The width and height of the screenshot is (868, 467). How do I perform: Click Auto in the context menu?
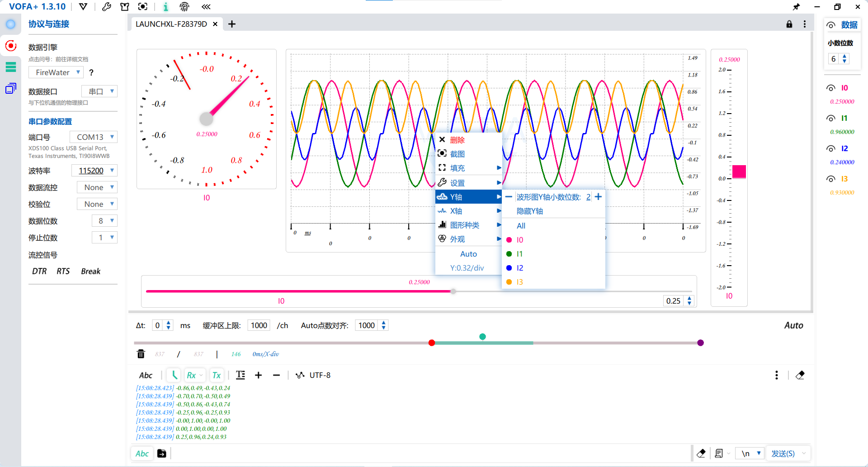tap(468, 254)
